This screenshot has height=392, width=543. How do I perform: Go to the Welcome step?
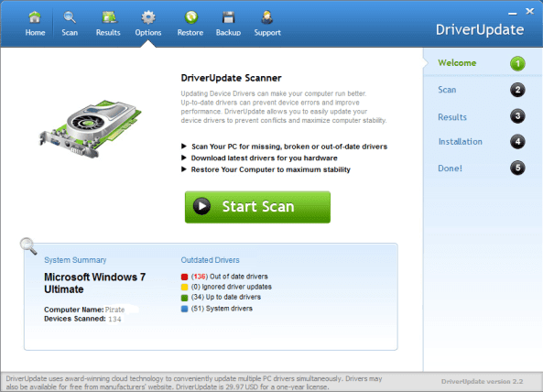coord(457,63)
